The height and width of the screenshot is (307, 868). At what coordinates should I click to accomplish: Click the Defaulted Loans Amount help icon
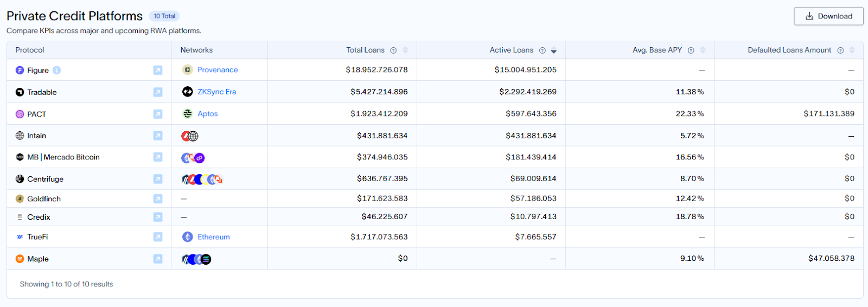[840, 50]
